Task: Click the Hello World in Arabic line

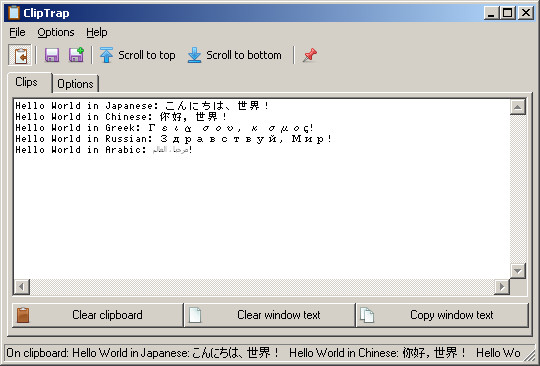Action: coord(104,149)
